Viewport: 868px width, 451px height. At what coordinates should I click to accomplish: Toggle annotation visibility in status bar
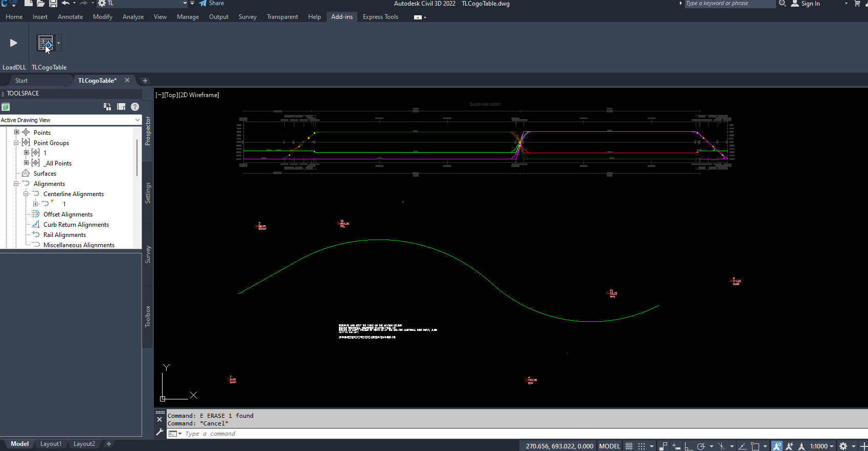point(777,446)
